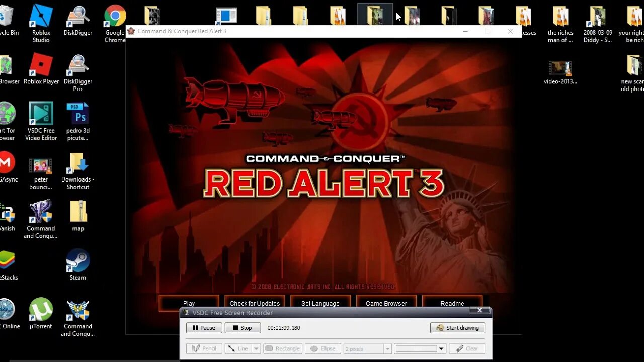Image resolution: width=644 pixels, height=362 pixels.
Task: Close the Command & Conquer Red Alert 3 window
Action: [510, 31]
